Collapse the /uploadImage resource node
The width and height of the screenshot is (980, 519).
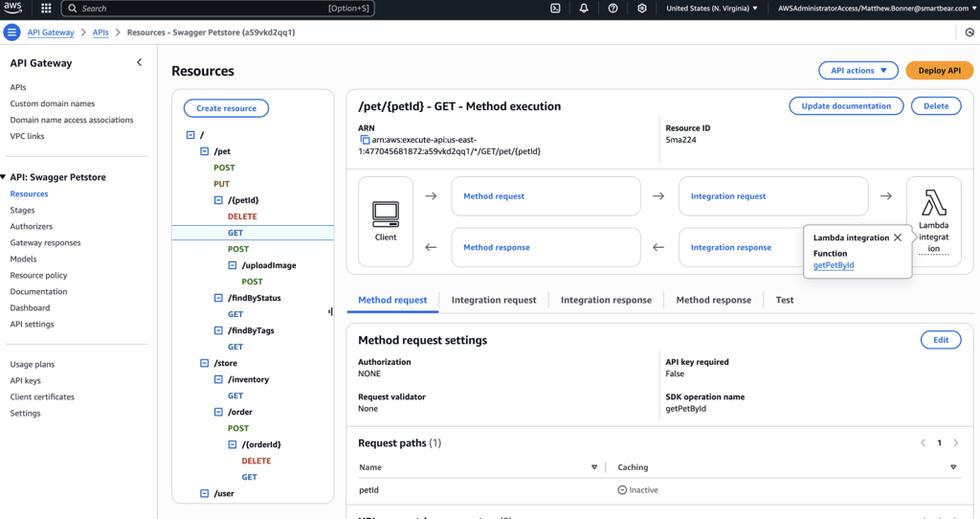(233, 265)
